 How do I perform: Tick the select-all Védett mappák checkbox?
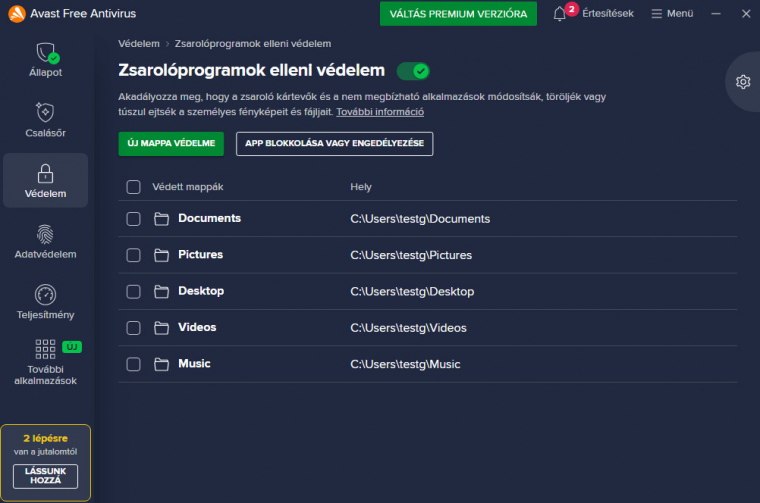click(133, 186)
